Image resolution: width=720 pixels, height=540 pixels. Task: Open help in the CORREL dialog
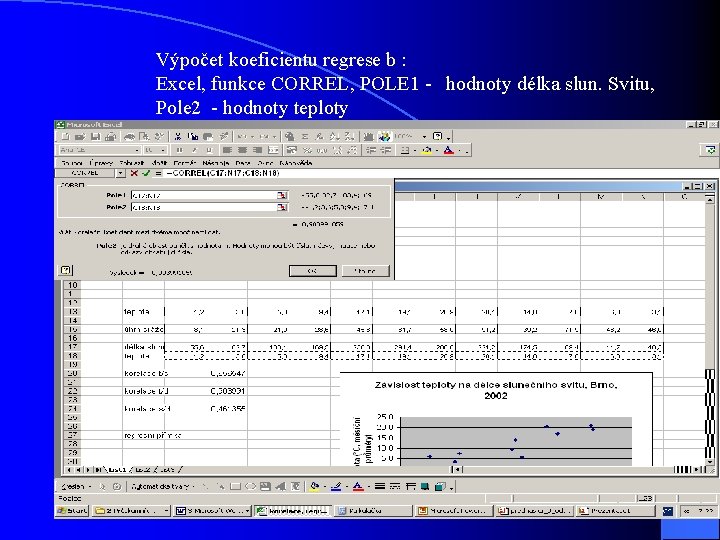[x=66, y=270]
